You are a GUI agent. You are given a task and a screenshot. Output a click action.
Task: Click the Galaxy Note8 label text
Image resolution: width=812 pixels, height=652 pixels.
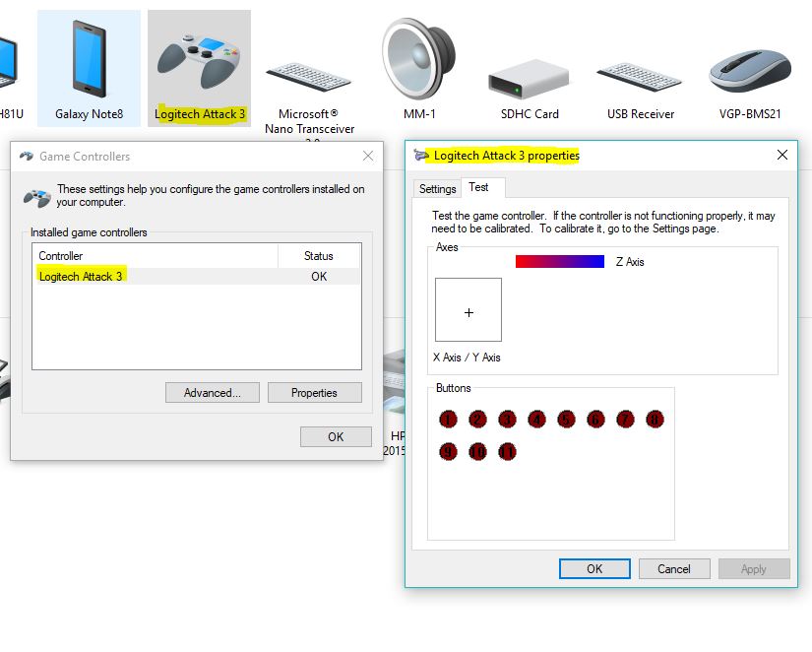tap(89, 114)
